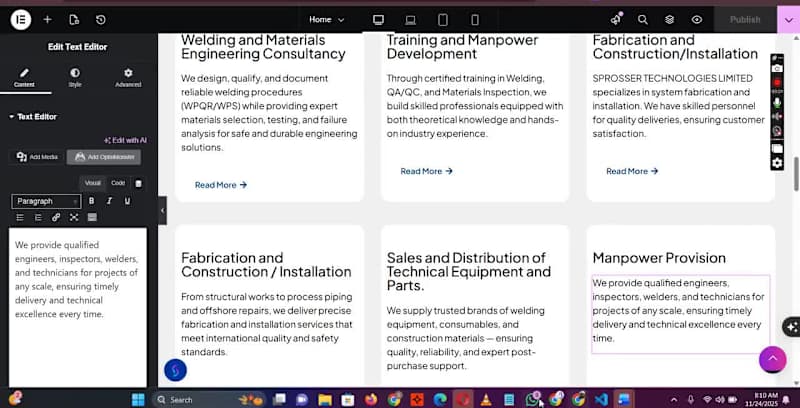Switch to the Content tab
Viewport: 800px width, 408px height.
point(24,78)
